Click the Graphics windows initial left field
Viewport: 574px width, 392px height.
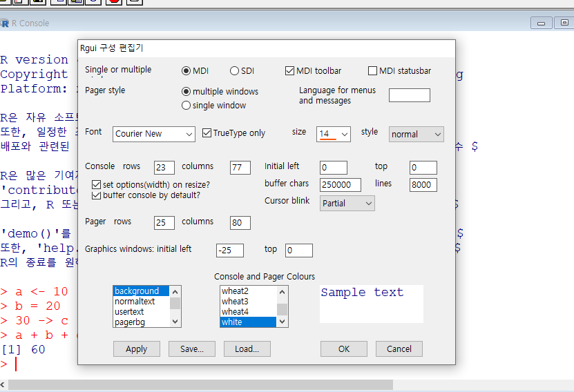[x=230, y=251]
